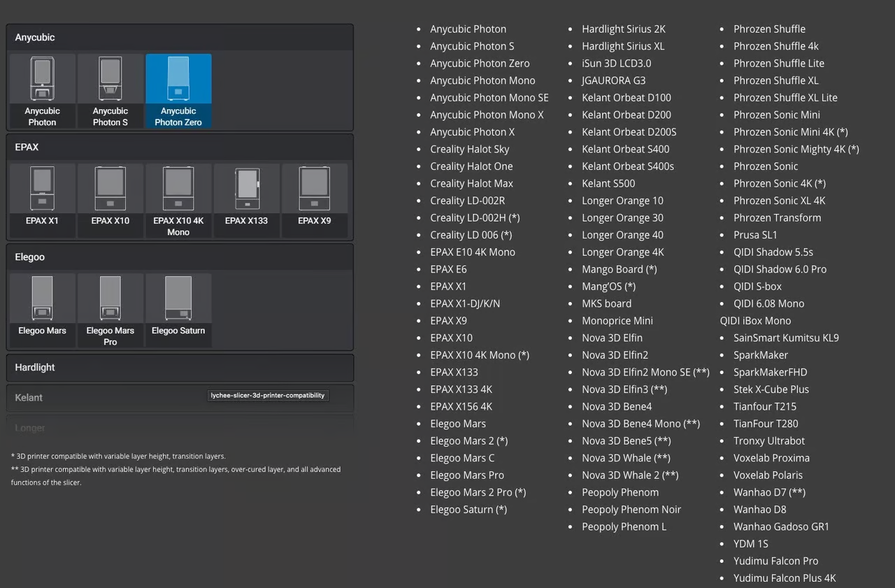Expand the Hardlight brand section

coord(180,368)
